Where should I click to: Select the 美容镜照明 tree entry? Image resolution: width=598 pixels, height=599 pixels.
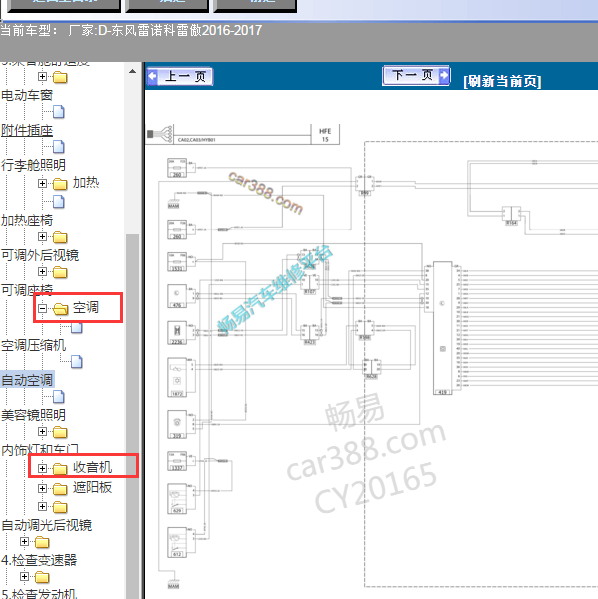coord(33,415)
